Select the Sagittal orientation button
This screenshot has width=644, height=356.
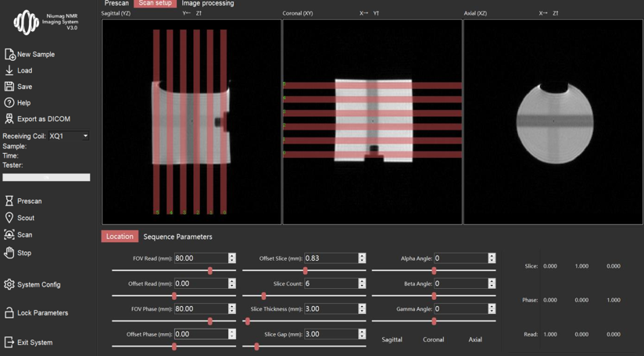tap(392, 340)
